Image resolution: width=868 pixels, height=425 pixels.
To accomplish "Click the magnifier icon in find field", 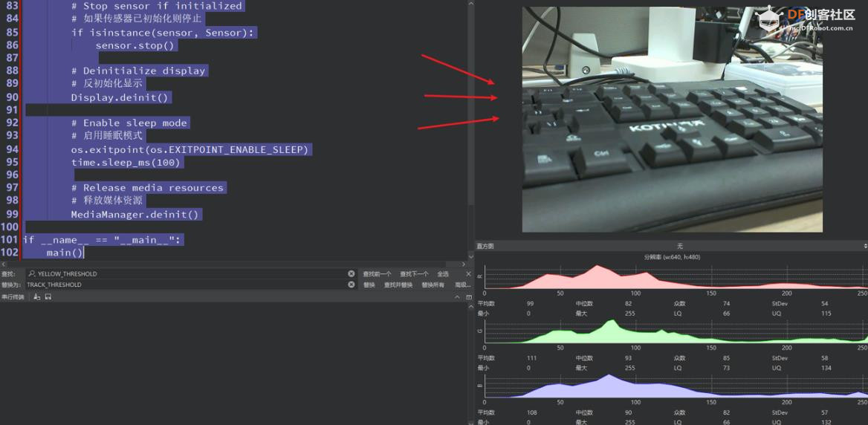I will (32, 273).
